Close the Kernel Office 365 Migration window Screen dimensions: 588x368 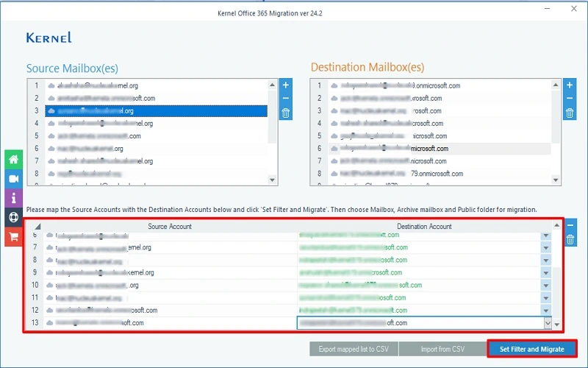[574, 8]
